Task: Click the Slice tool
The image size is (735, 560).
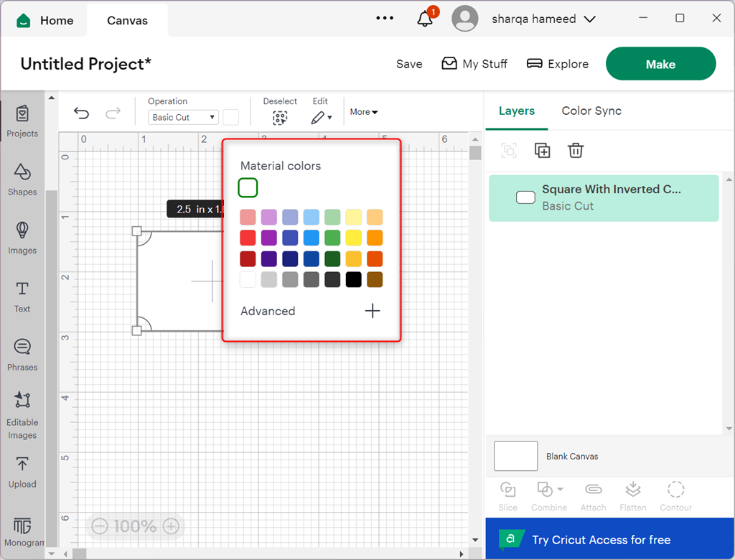Action: [507, 496]
